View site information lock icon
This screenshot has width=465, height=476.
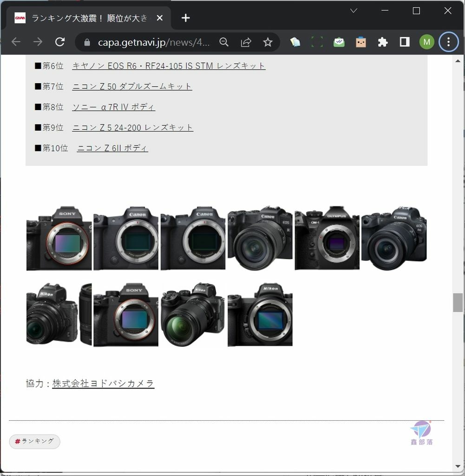(87, 42)
